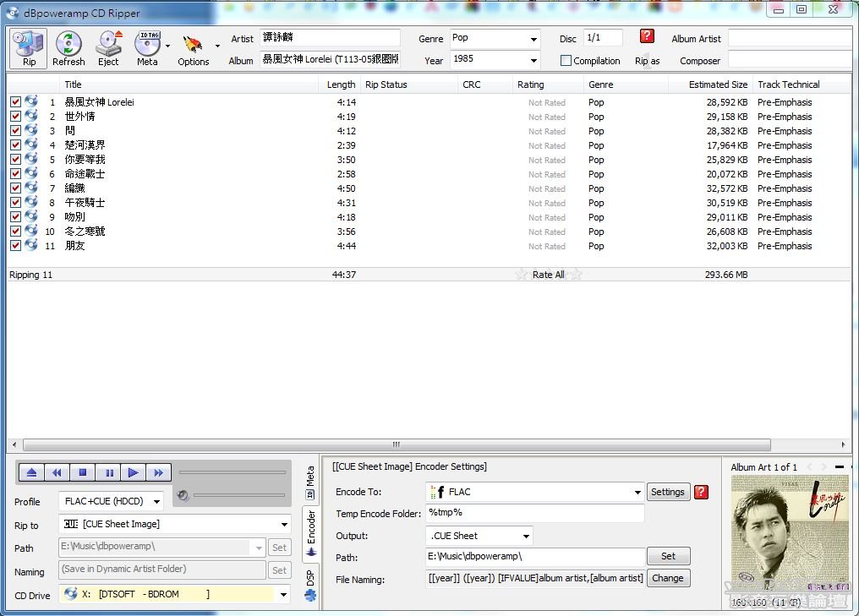The width and height of the screenshot is (859, 616).
Task: Click the Rip as label
Action: pos(647,61)
